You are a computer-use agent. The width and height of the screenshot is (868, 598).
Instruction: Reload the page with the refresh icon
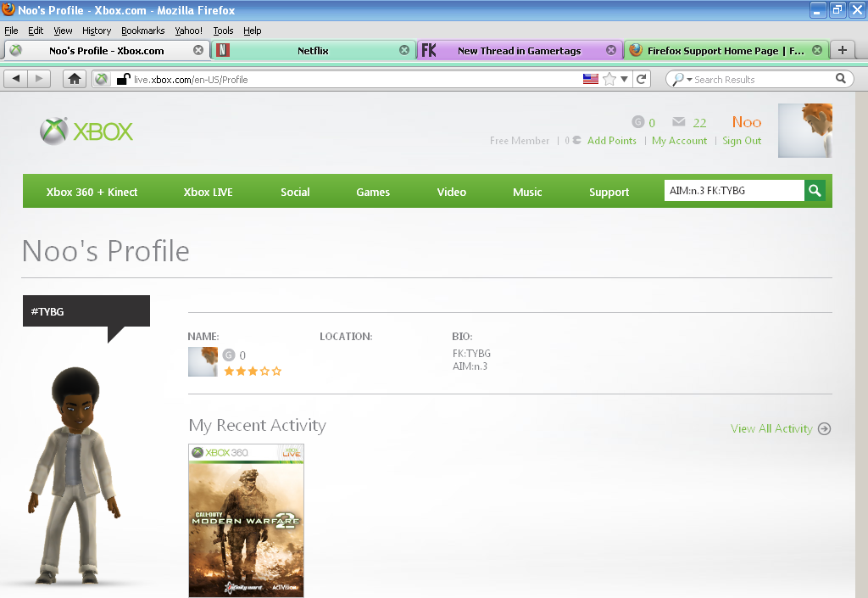[x=642, y=79]
